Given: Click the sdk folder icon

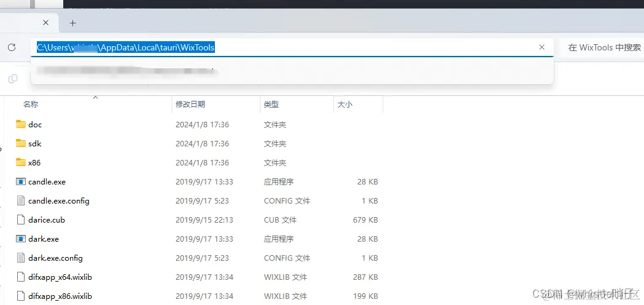Looking at the screenshot, I should 21,143.
